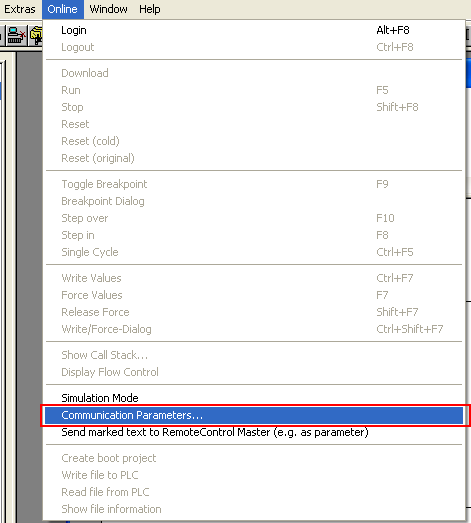Image resolution: width=471 pixels, height=523 pixels.
Task: Select Communication Parameters... entry
Action: (254, 415)
